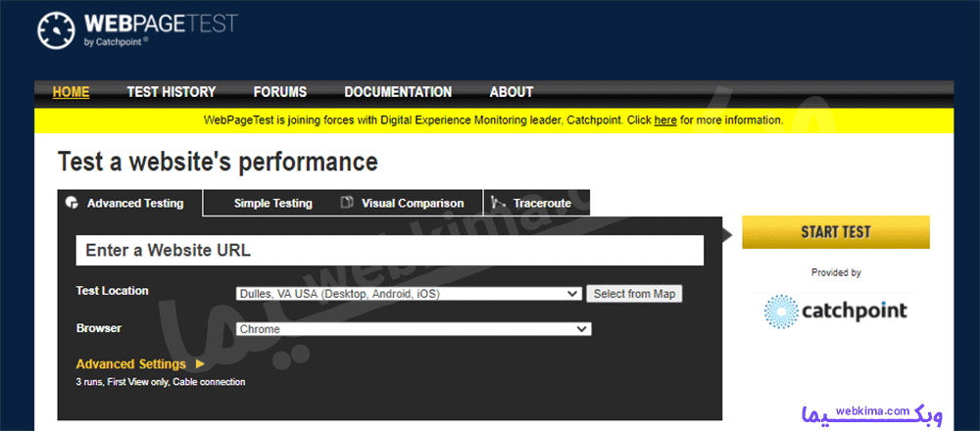
Task: Click the Advanced Testing tab icon
Action: click(72, 203)
